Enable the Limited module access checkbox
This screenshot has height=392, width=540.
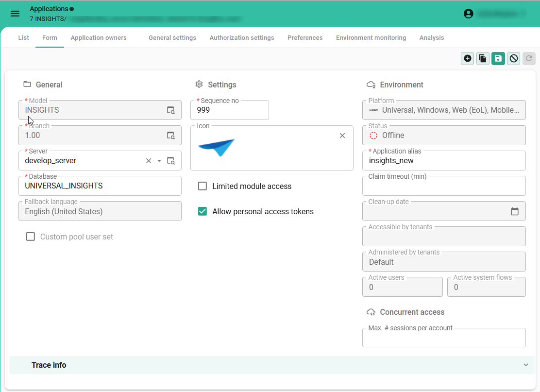click(x=202, y=186)
